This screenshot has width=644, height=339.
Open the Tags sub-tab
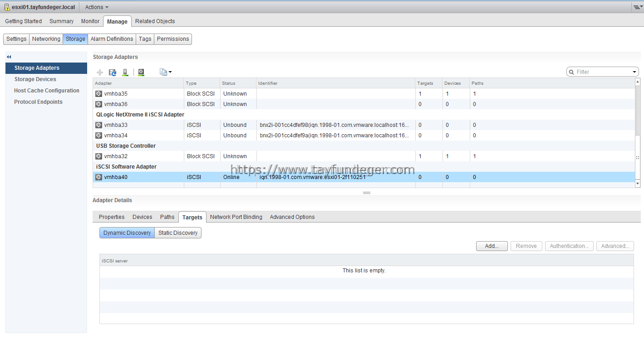pos(145,39)
